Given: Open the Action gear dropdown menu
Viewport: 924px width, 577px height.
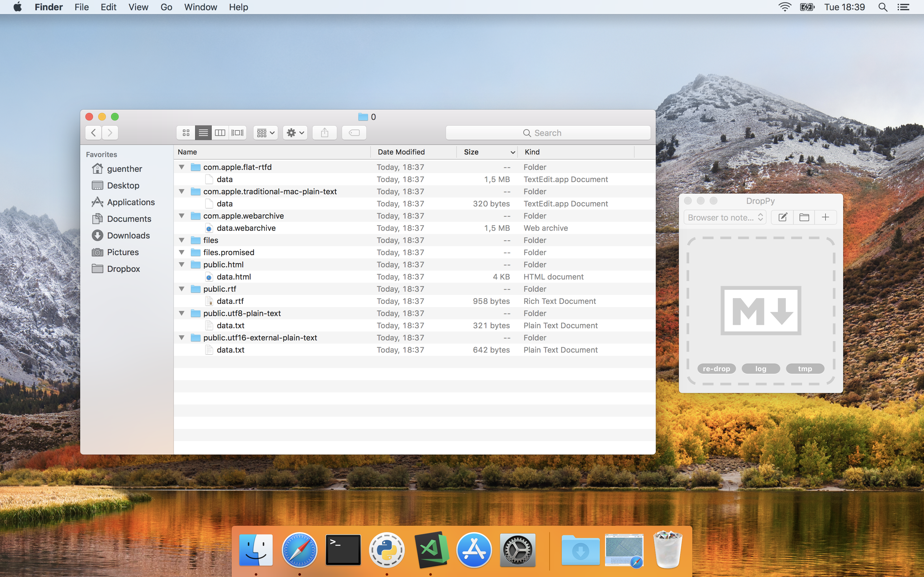Looking at the screenshot, I should click(x=295, y=133).
